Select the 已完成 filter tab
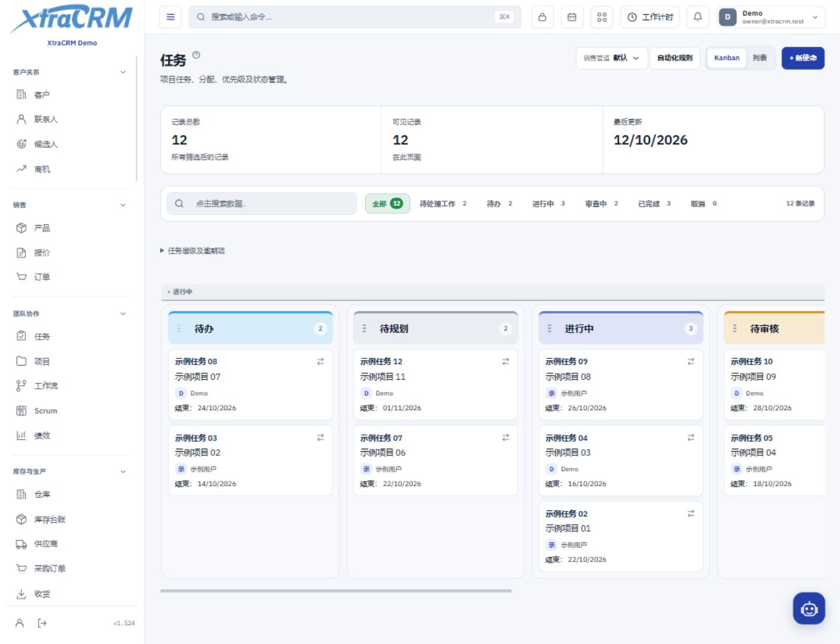The image size is (840, 644). point(654,204)
